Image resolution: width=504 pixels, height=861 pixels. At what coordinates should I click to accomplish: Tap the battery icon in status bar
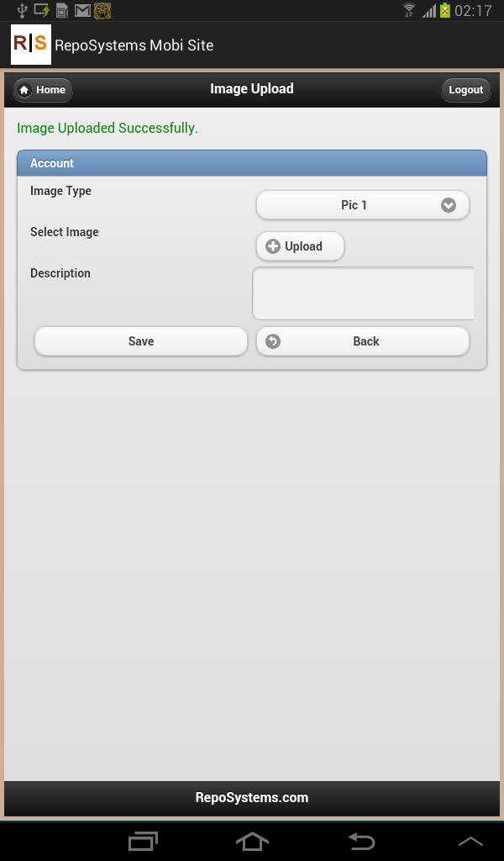click(x=444, y=10)
